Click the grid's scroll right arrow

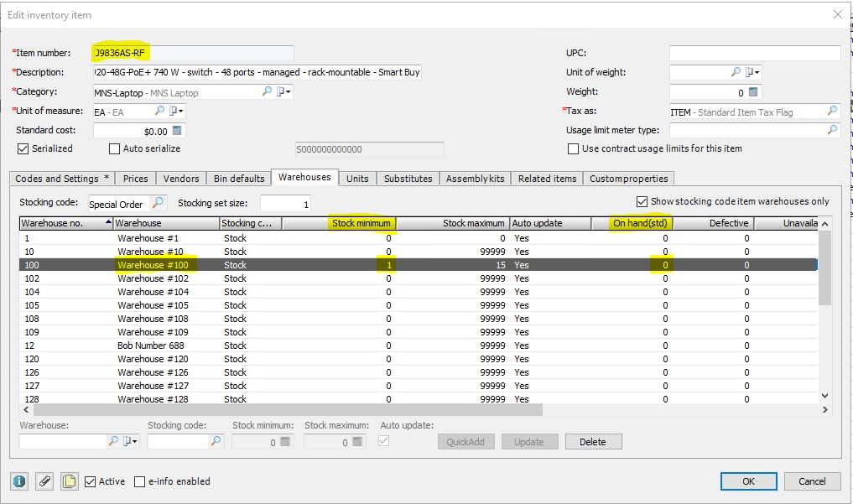point(824,409)
